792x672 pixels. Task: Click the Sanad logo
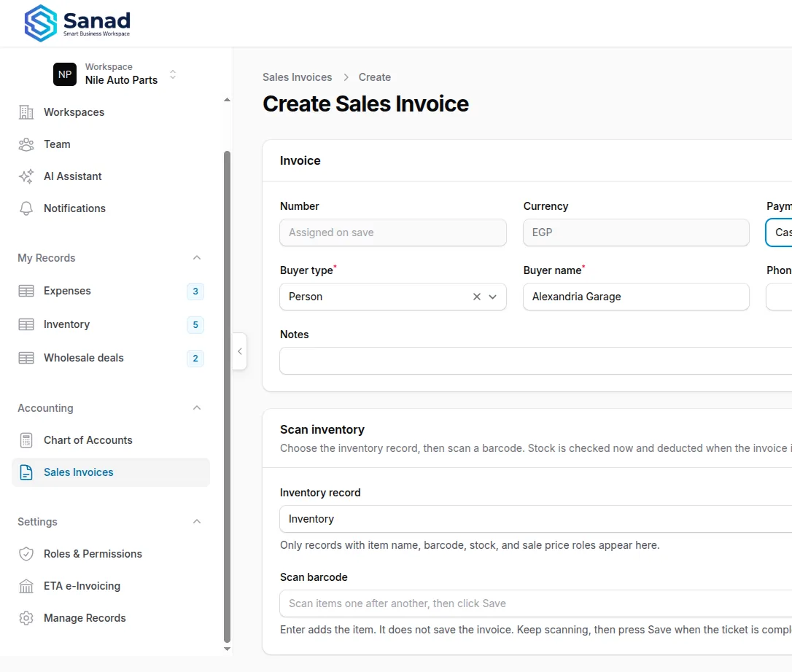(77, 23)
